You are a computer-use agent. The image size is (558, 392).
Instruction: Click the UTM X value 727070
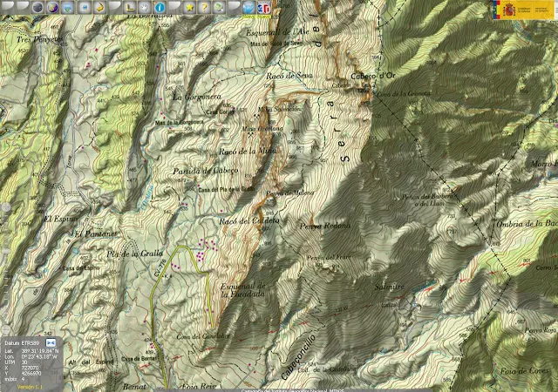(30, 368)
